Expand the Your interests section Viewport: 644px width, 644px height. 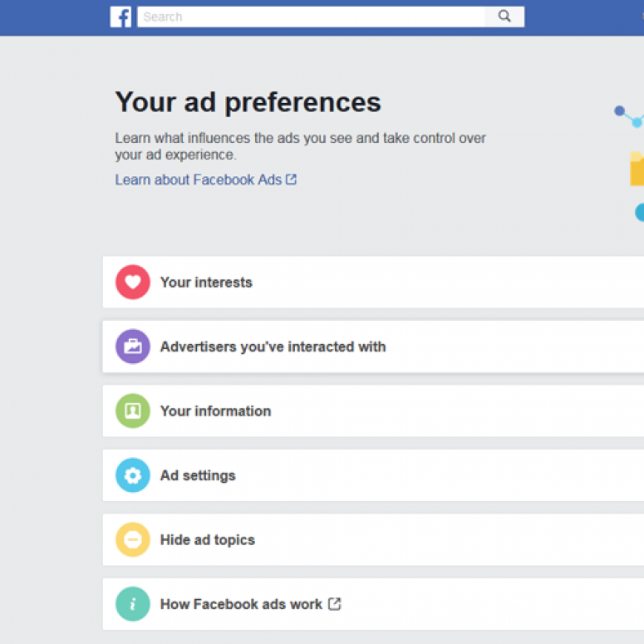[373, 283]
